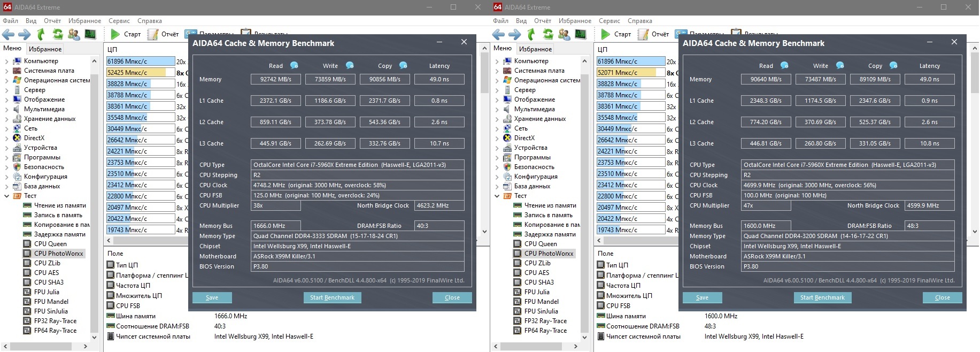This screenshot has width=980, height=352.
Task: Open the system monitor icon in right window toolbar
Action: tap(581, 34)
